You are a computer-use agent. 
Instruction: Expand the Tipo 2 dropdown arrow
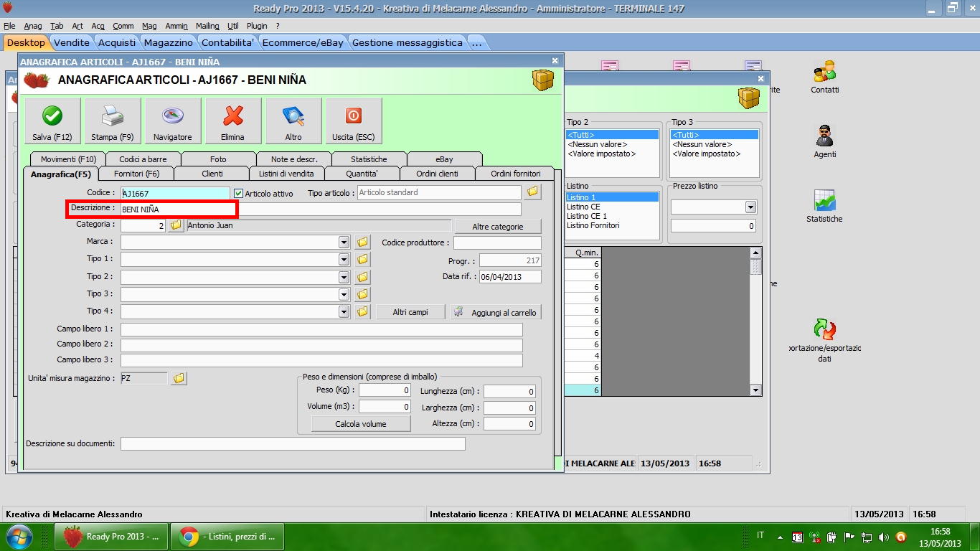pyautogui.click(x=344, y=277)
